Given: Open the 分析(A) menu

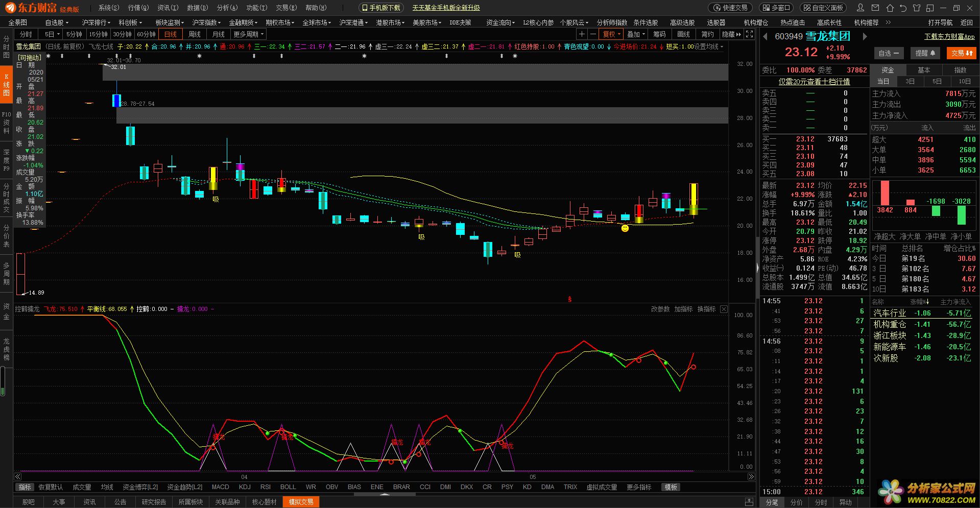Looking at the screenshot, I should coord(227,8).
